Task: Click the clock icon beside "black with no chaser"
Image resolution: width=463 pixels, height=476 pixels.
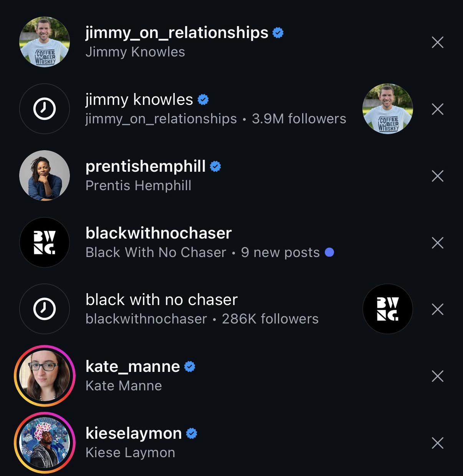Action: coord(45,309)
